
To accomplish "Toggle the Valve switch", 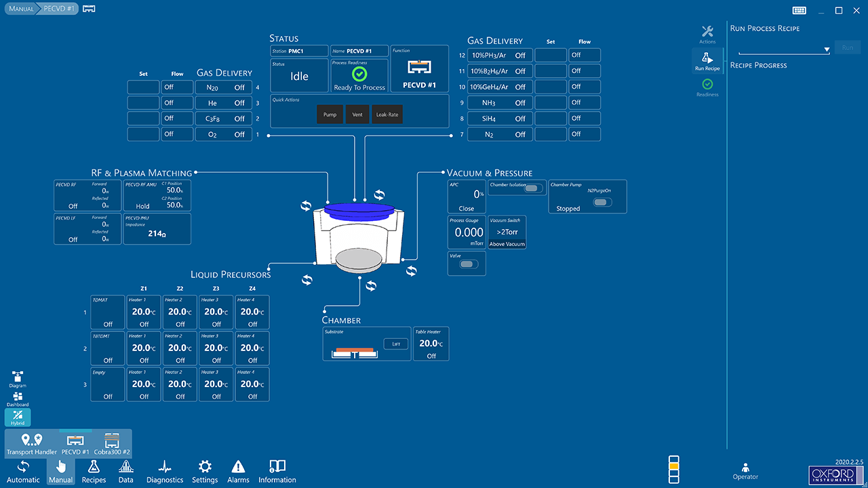I will click(x=468, y=264).
